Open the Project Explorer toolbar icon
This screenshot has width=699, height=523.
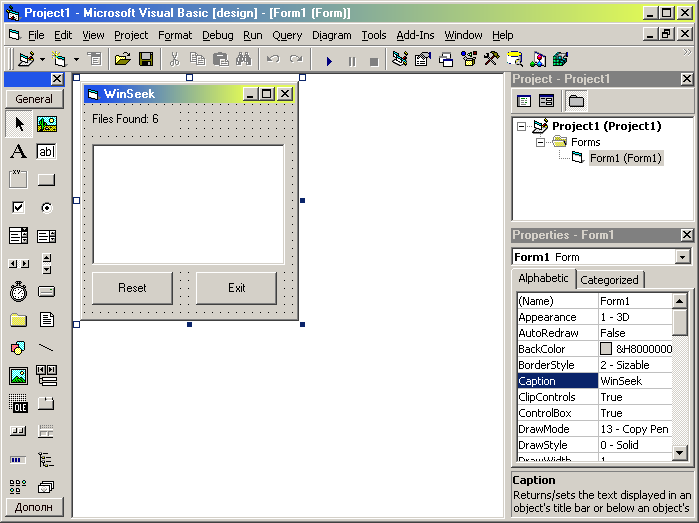coord(400,59)
